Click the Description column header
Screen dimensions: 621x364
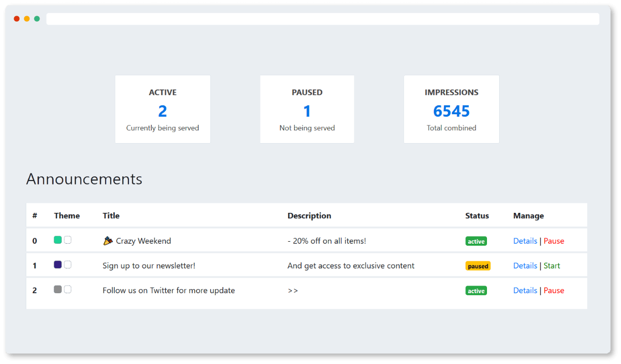point(309,216)
